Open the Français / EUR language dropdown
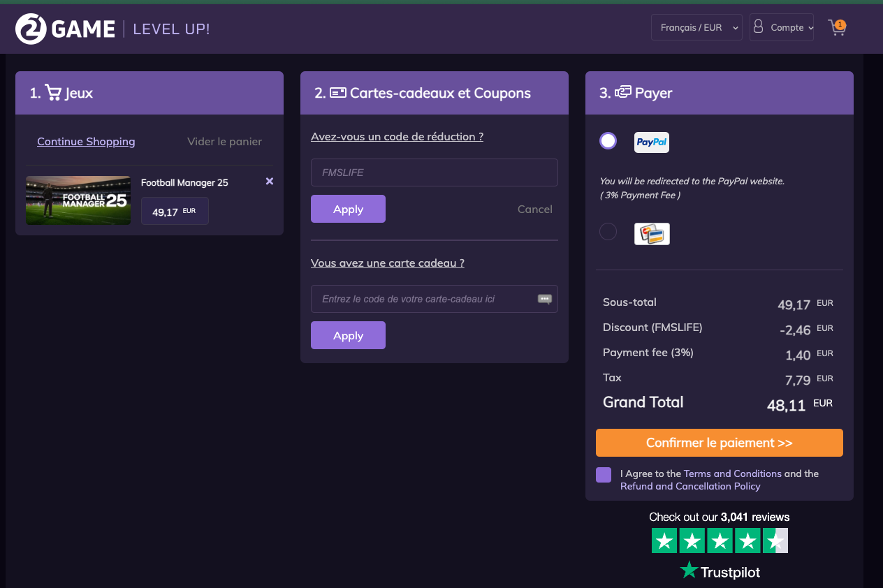 click(x=696, y=28)
